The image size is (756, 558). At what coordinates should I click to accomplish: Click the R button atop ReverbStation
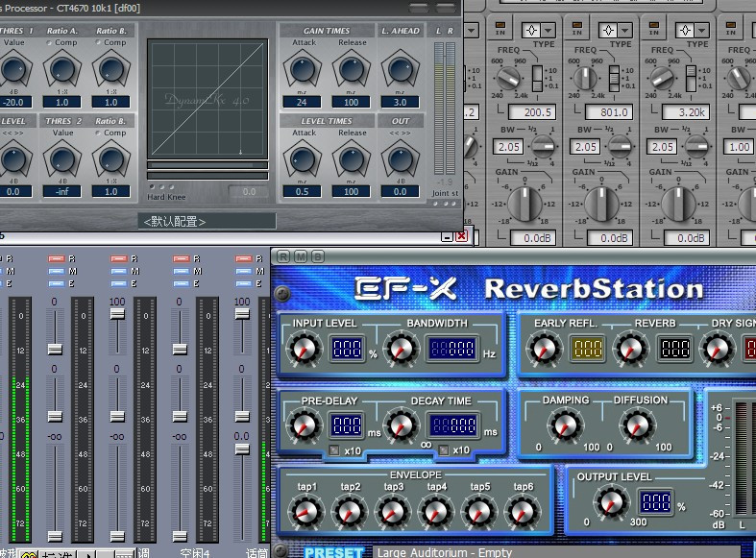point(284,256)
